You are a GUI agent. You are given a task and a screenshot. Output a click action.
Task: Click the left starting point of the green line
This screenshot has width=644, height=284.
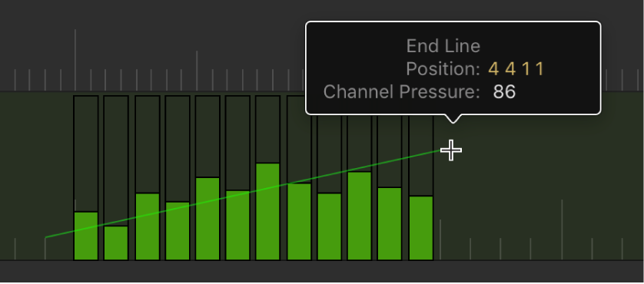[46, 237]
